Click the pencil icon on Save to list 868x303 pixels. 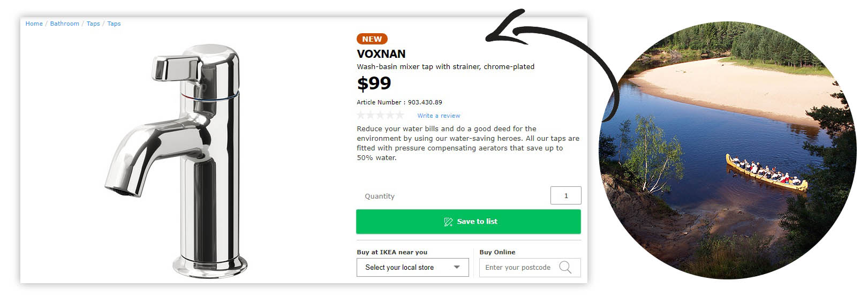pos(448,222)
